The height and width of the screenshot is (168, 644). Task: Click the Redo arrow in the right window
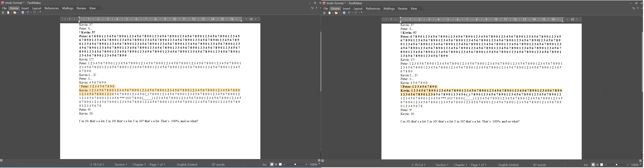point(356,13)
